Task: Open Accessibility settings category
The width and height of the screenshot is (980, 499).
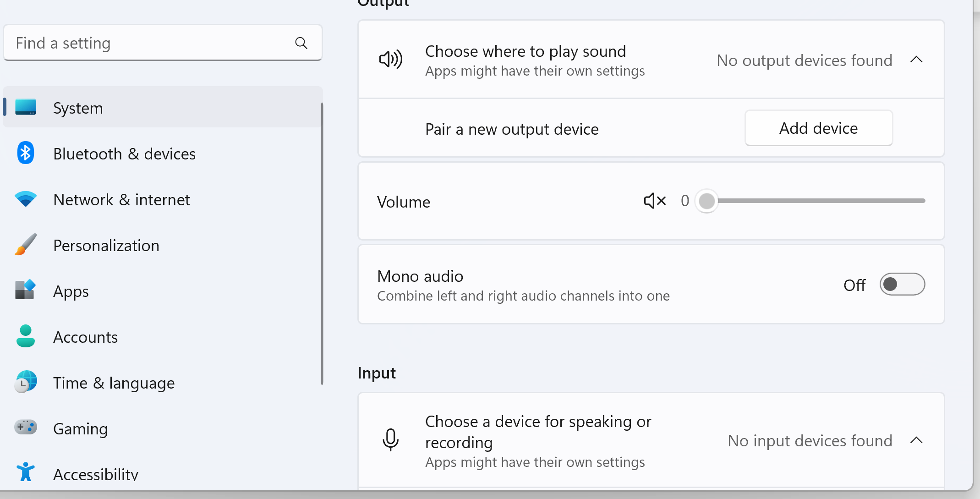Action: point(95,474)
